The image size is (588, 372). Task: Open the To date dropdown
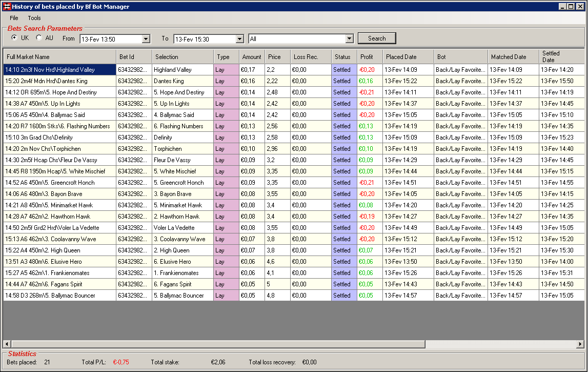point(239,38)
